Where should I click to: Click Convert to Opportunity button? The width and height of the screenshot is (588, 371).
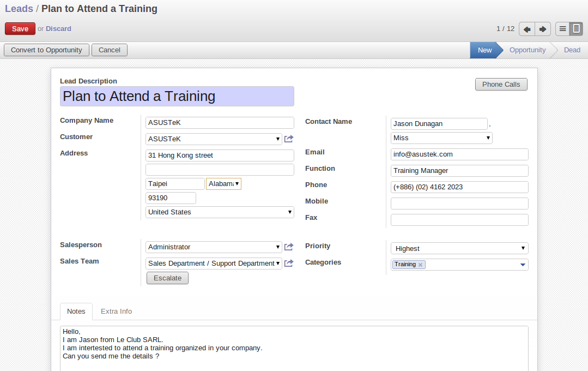[x=46, y=50]
